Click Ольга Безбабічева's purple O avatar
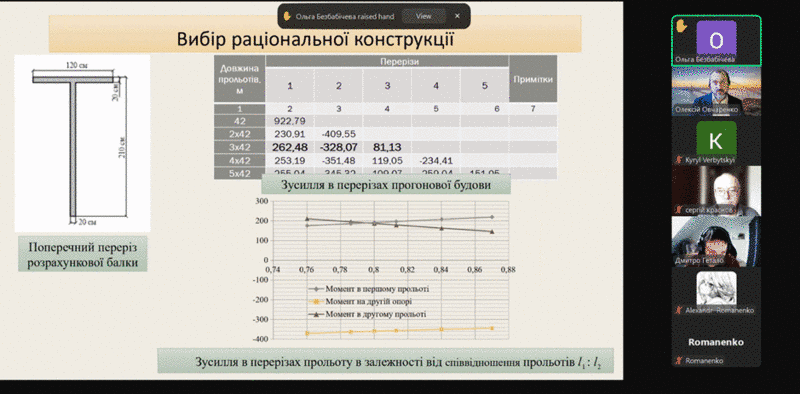The image size is (800, 394). pos(716,38)
